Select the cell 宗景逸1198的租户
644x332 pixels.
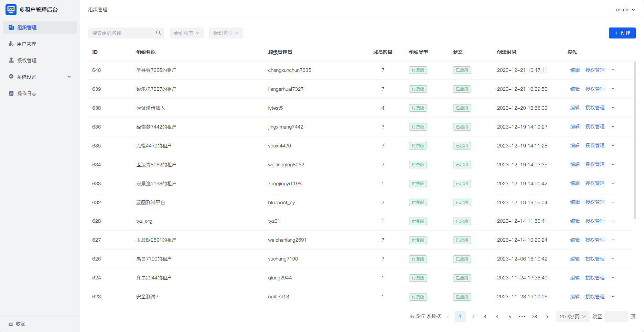(156, 184)
